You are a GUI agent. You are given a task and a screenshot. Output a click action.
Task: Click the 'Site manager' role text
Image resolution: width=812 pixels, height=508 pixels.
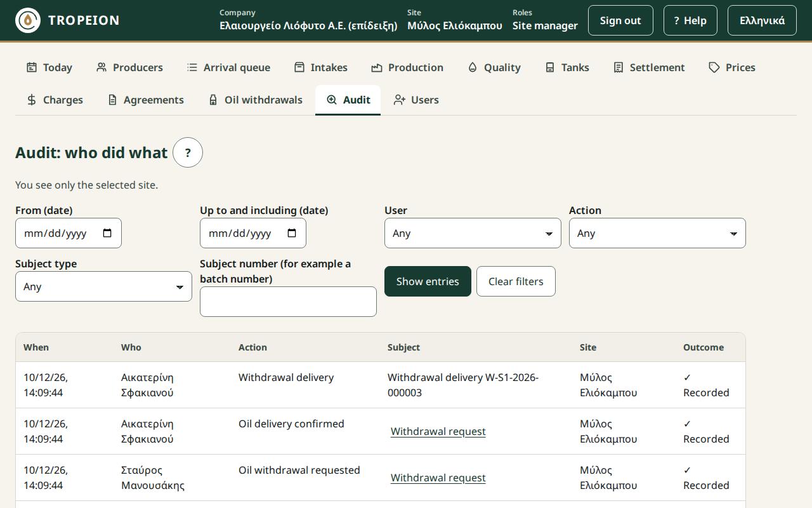tap(545, 25)
